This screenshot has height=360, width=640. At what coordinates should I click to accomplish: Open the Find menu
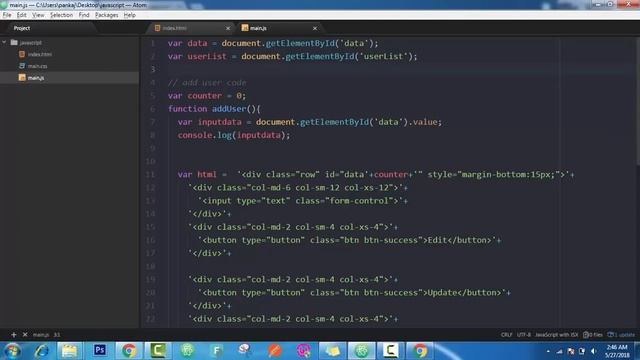(84, 15)
